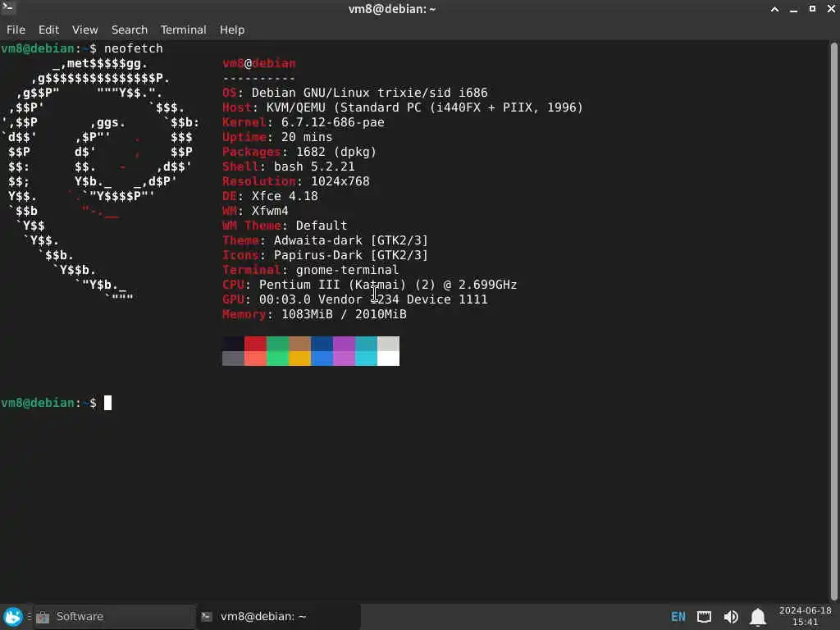Open the Terminal menu

point(183,30)
